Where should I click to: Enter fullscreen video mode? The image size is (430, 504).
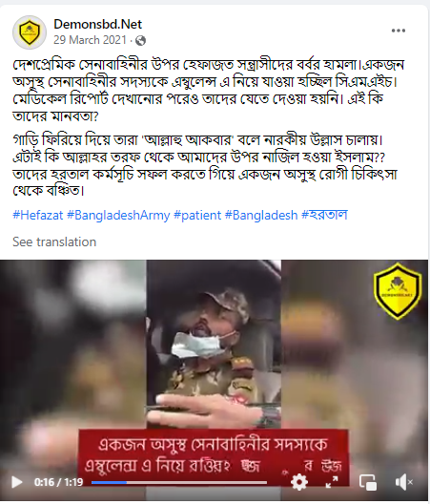click(x=332, y=482)
